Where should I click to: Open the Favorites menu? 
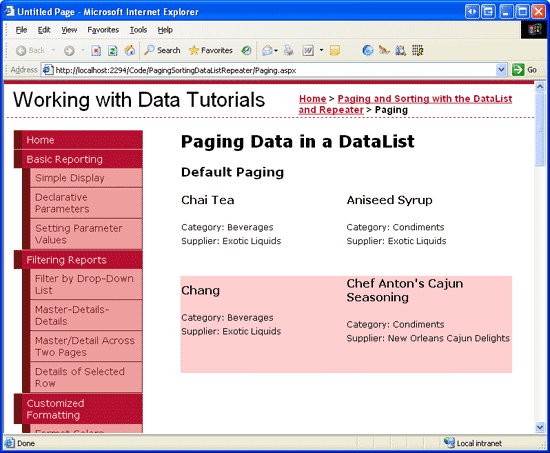click(103, 30)
